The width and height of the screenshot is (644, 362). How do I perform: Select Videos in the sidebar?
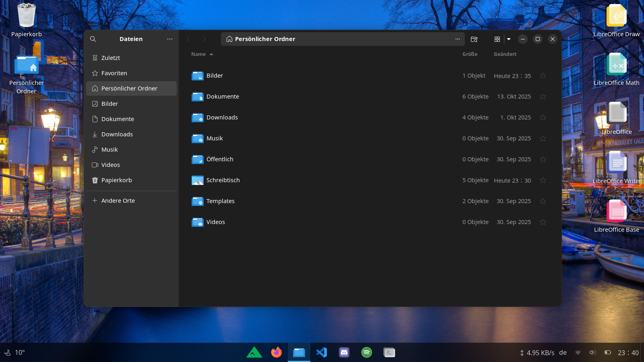coord(111,165)
